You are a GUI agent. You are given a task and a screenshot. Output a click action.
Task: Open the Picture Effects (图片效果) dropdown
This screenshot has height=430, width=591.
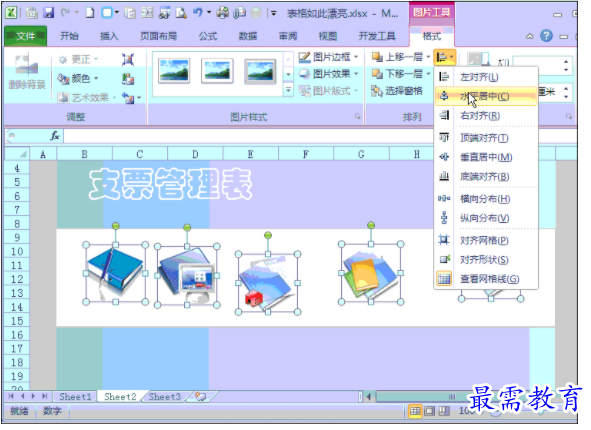[x=329, y=74]
